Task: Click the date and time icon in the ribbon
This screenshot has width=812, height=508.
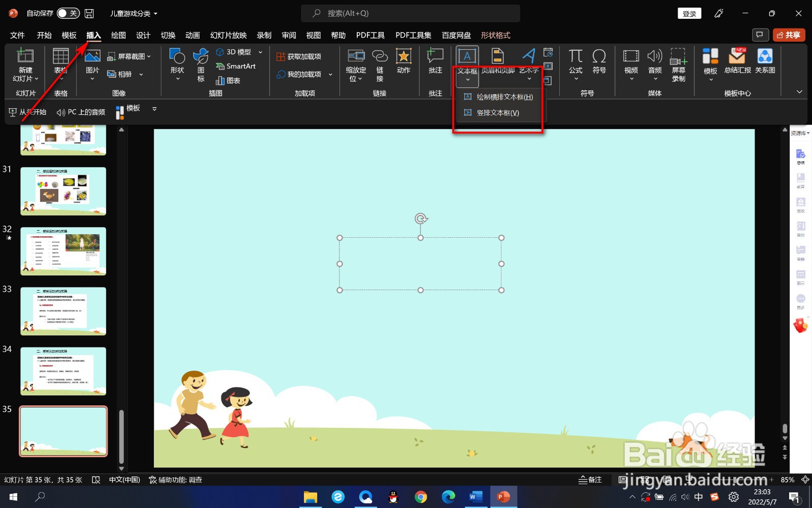Action: [x=548, y=52]
